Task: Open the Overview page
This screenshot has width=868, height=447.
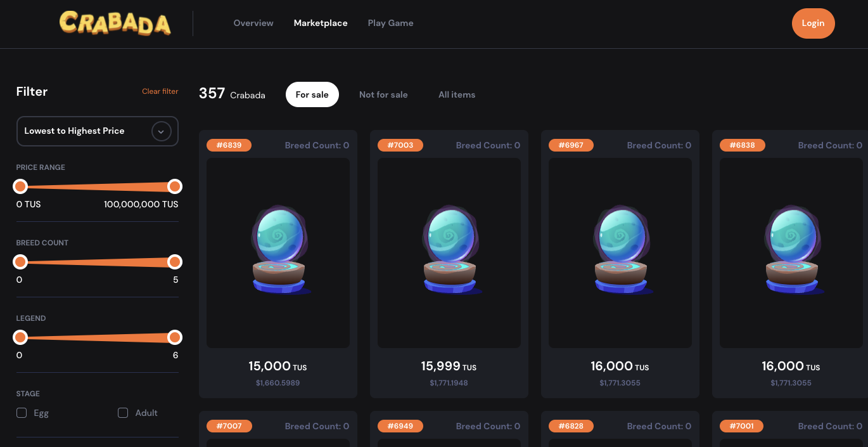Action: [x=253, y=23]
